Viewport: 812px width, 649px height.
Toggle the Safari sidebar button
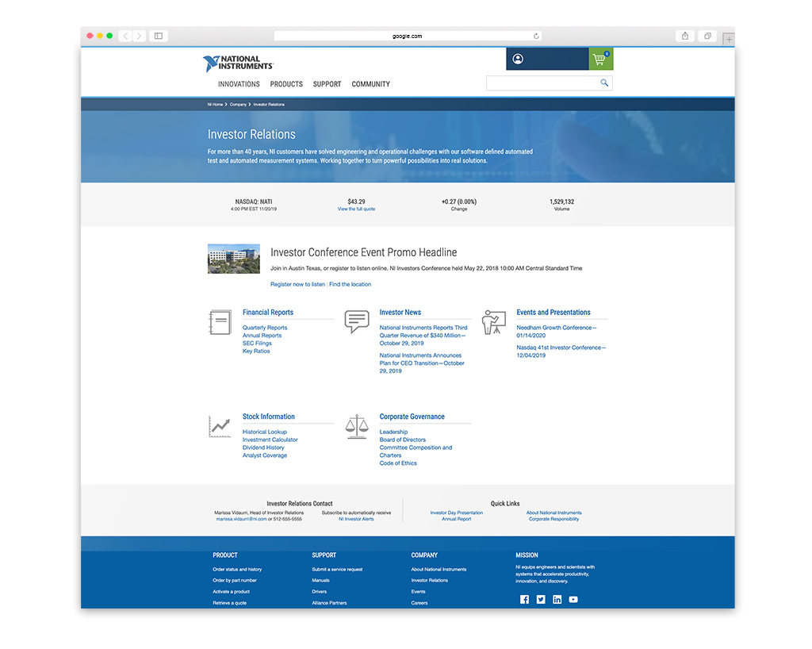[159, 36]
